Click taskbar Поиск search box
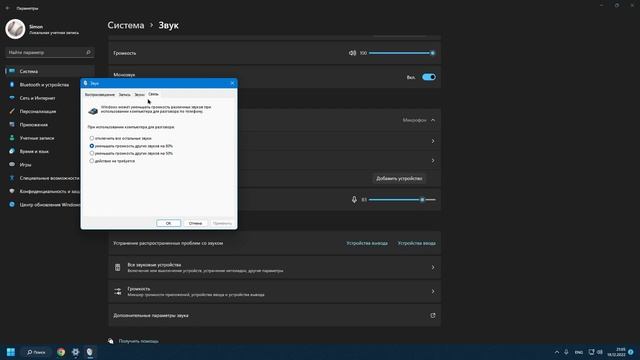Image resolution: width=640 pixels, height=360 pixels. click(x=36, y=352)
